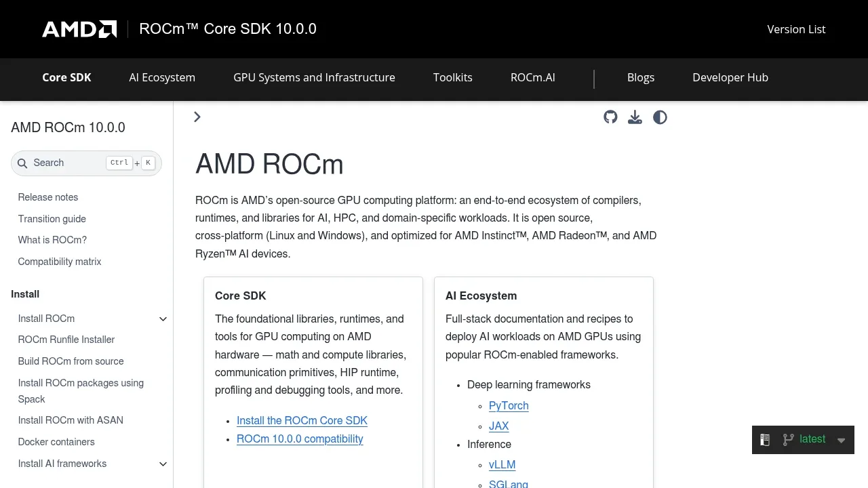Open Install ROCm packages using Spack
The width and height of the screenshot is (868, 488).
(x=81, y=391)
